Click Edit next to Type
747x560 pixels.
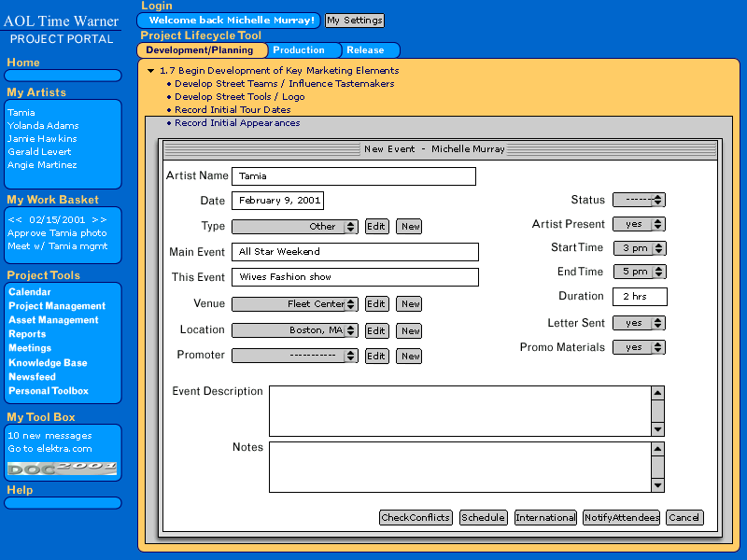point(377,227)
